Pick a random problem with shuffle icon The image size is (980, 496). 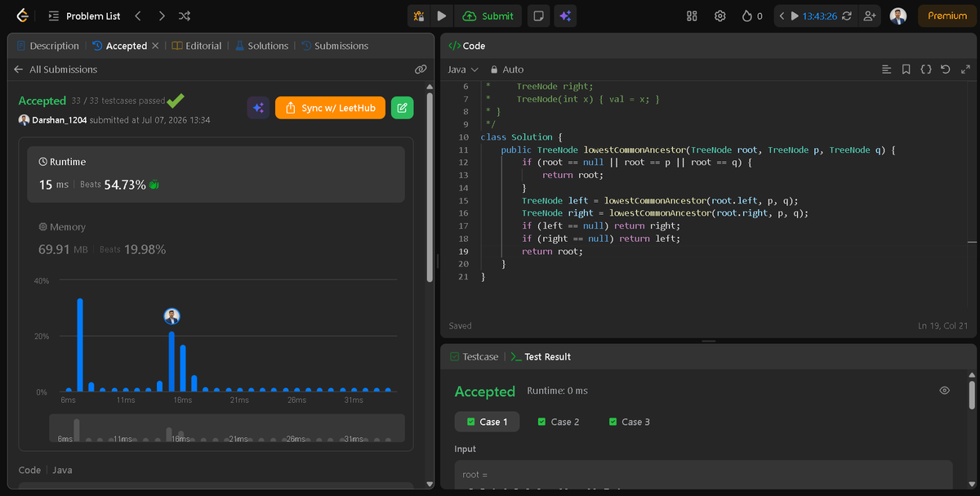[185, 16]
